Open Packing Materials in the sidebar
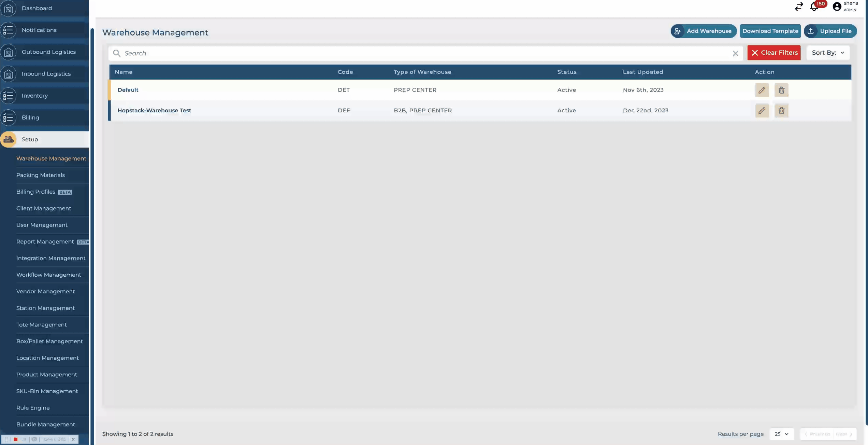The height and width of the screenshot is (445, 868). pos(41,175)
